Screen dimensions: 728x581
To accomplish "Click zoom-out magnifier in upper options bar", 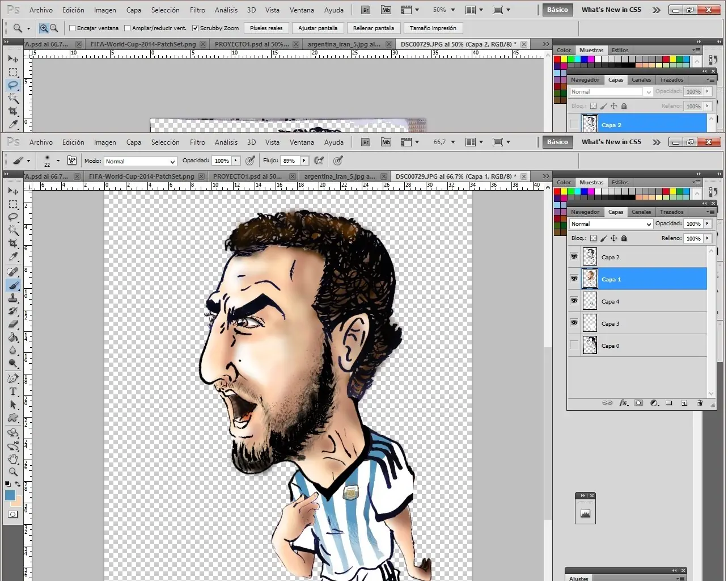I will tap(54, 28).
